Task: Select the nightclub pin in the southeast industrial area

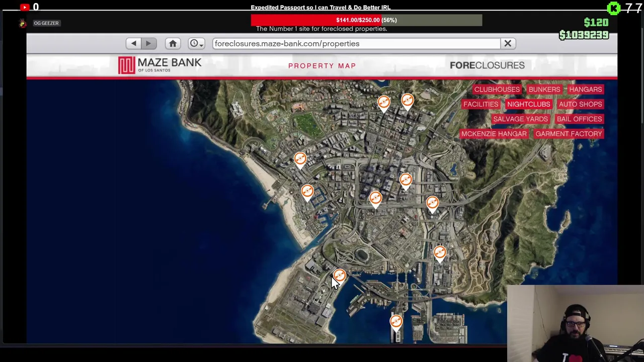Action: click(440, 253)
